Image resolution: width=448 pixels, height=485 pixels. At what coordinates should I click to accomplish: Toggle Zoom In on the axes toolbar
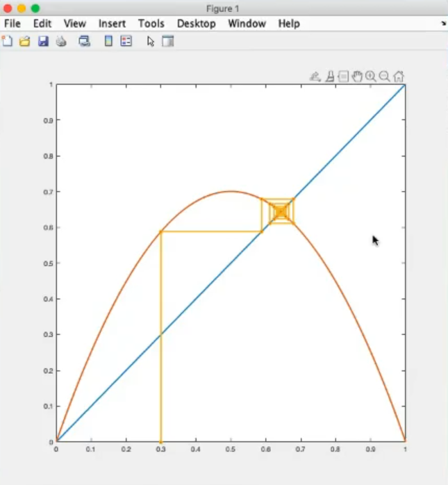(x=371, y=76)
